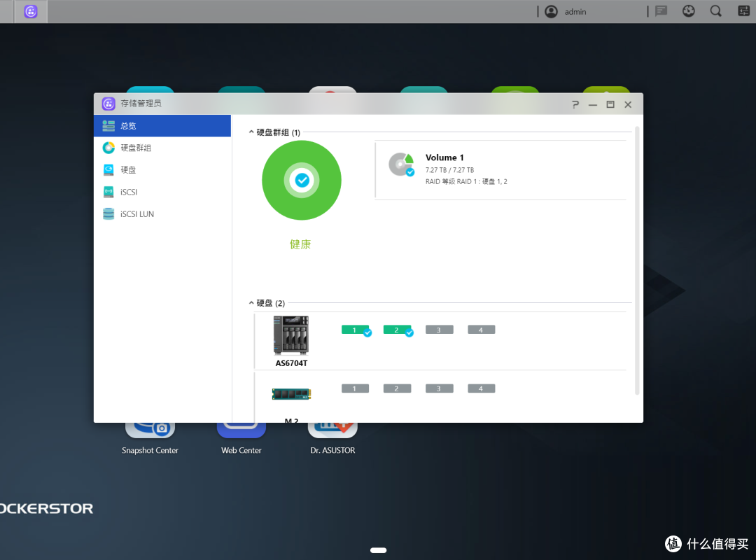Click the Volume 1 disk icon
The width and height of the screenshot is (756, 560).
click(401, 164)
